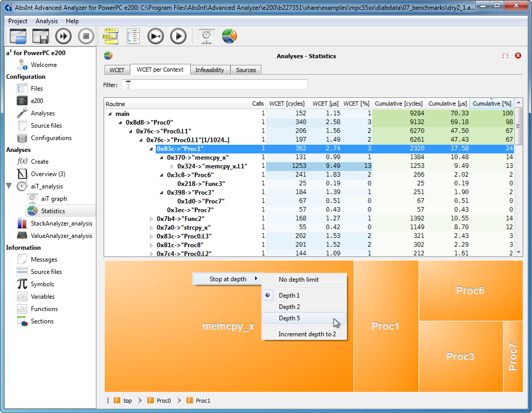The height and width of the screenshot is (413, 532).
Task: Select the 0x81c->"Proc8" routine row
Action: point(309,245)
